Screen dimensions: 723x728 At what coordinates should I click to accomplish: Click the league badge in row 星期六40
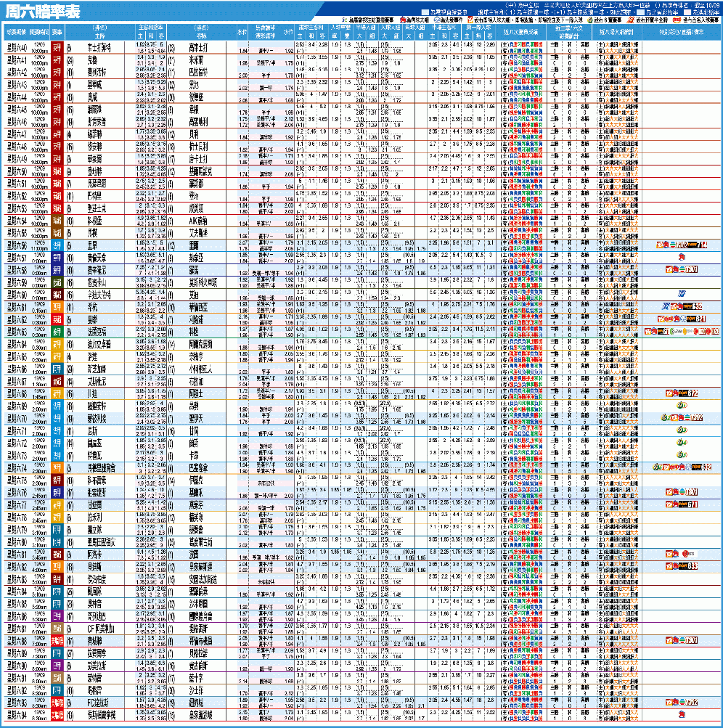tap(57, 47)
